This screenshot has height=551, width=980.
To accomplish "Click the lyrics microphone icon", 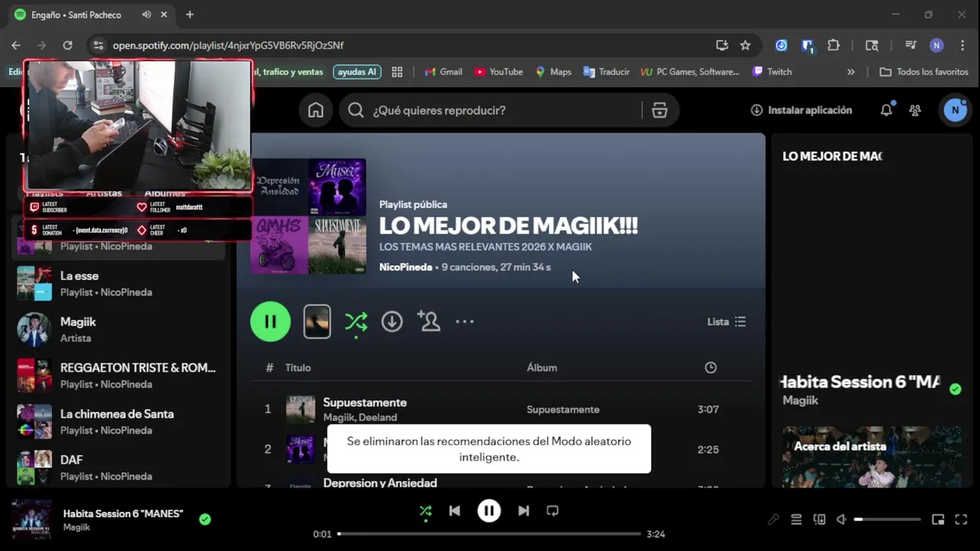I will pos(773,520).
